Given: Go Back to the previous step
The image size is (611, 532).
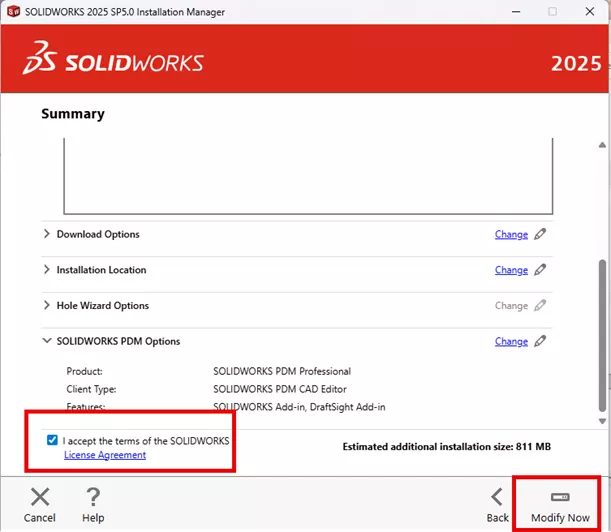Looking at the screenshot, I should (498, 505).
